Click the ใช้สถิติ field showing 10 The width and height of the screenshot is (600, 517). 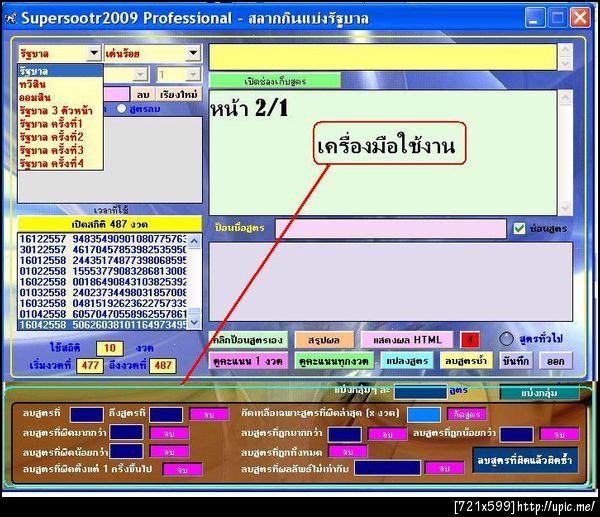[109, 348]
